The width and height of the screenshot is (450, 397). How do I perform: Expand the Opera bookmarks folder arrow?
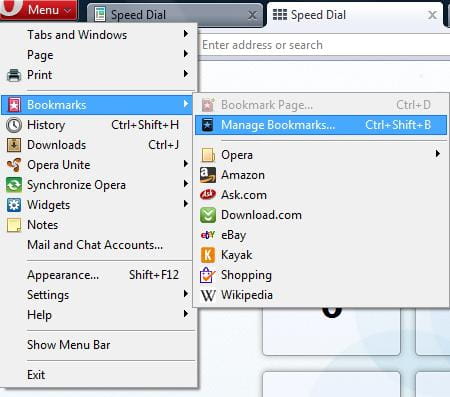click(x=438, y=154)
